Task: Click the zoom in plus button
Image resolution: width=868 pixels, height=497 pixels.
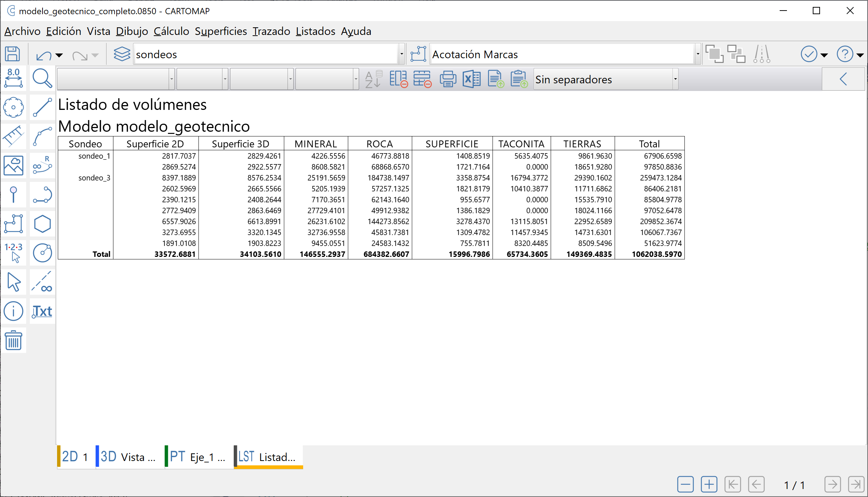Action: 709,484
